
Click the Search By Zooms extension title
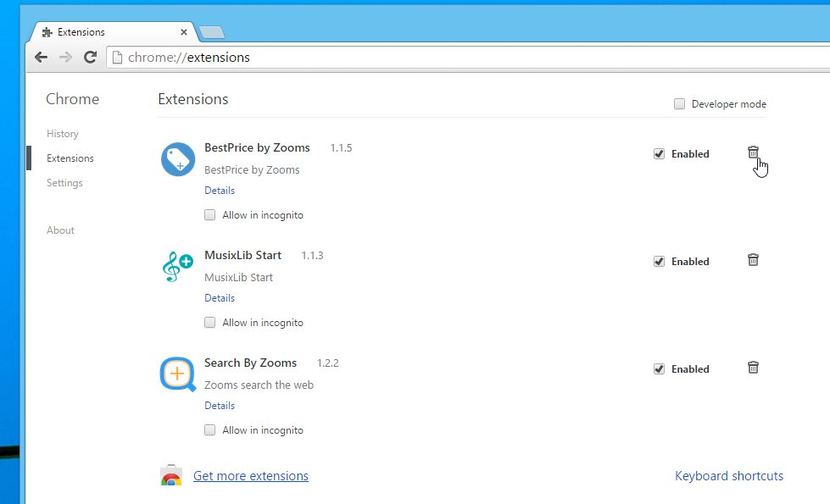click(250, 363)
